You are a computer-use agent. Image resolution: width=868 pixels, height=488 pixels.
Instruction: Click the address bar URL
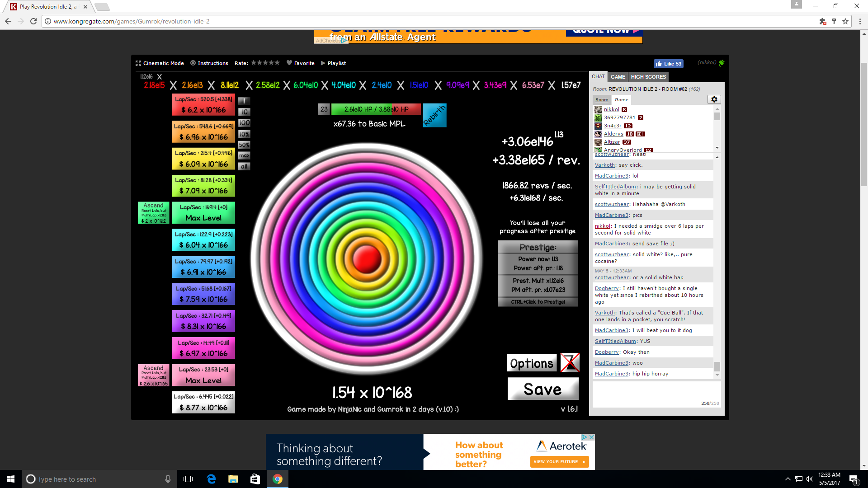click(132, 21)
